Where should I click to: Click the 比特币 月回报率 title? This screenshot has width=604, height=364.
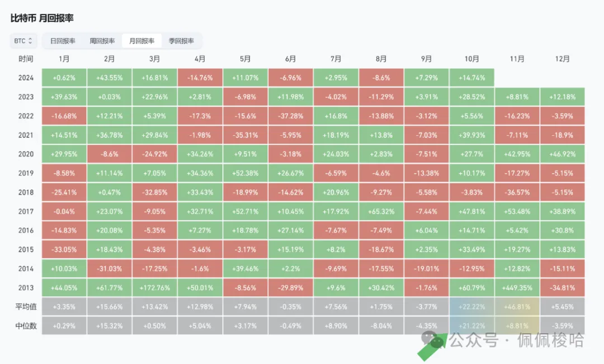click(x=42, y=18)
